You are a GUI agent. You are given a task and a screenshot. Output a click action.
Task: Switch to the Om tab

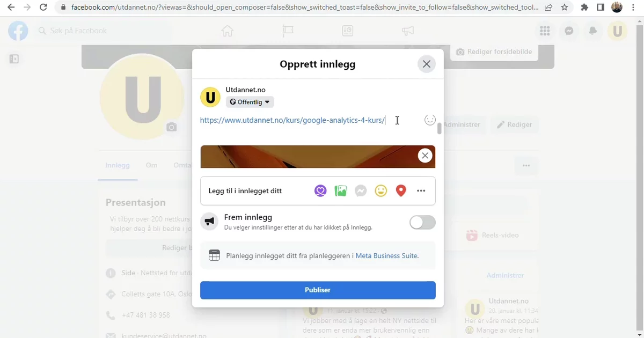[x=152, y=165]
